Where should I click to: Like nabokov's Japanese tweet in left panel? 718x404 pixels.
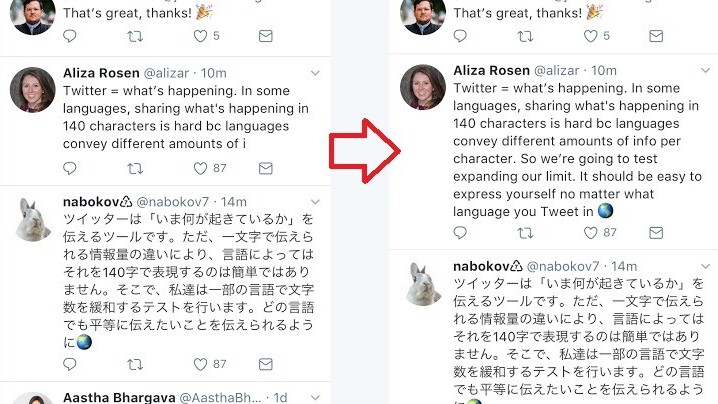[x=200, y=364]
